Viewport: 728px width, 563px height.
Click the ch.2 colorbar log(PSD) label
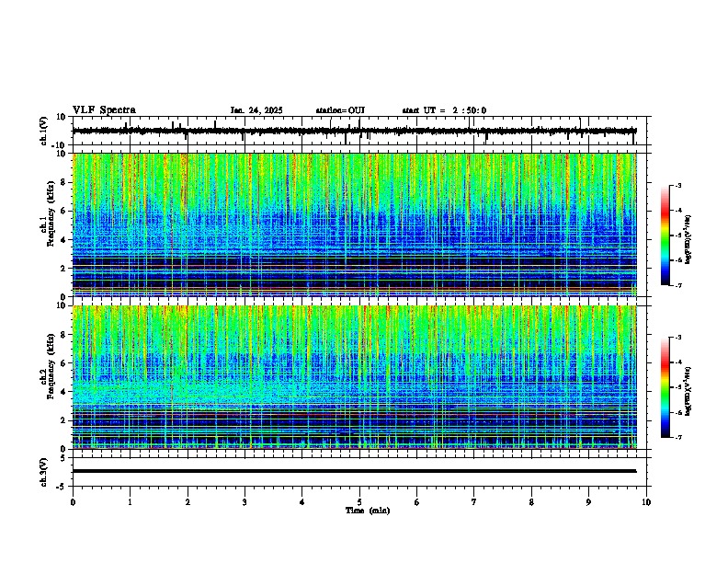tap(688, 392)
